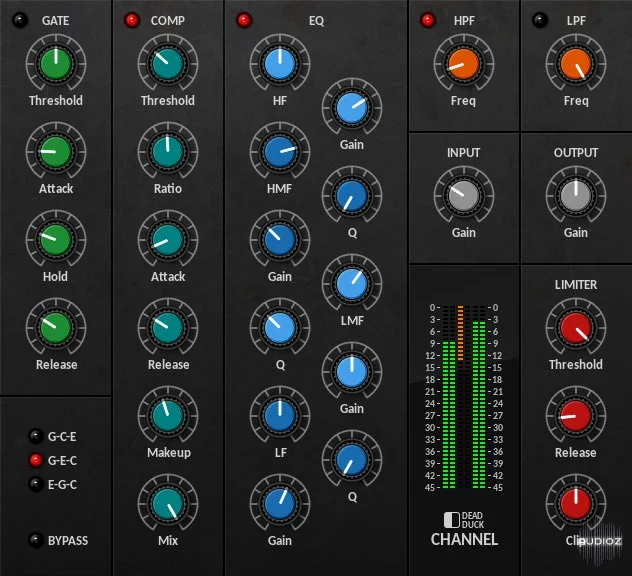Click the LIMITER section heading

[576, 285]
